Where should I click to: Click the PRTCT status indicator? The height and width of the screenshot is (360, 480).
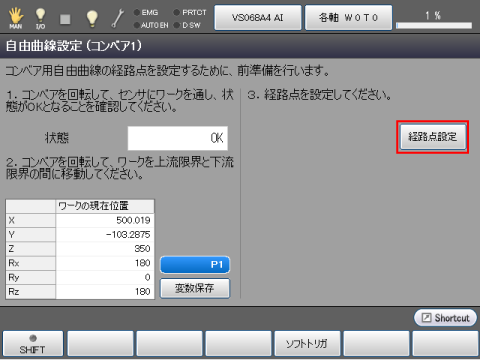point(190,13)
